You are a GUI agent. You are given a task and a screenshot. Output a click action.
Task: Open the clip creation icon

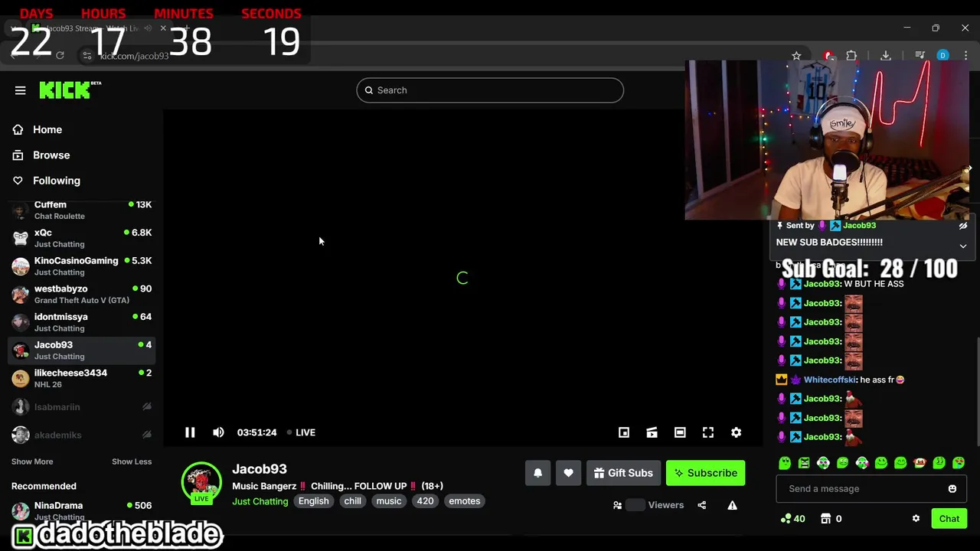pyautogui.click(x=652, y=432)
